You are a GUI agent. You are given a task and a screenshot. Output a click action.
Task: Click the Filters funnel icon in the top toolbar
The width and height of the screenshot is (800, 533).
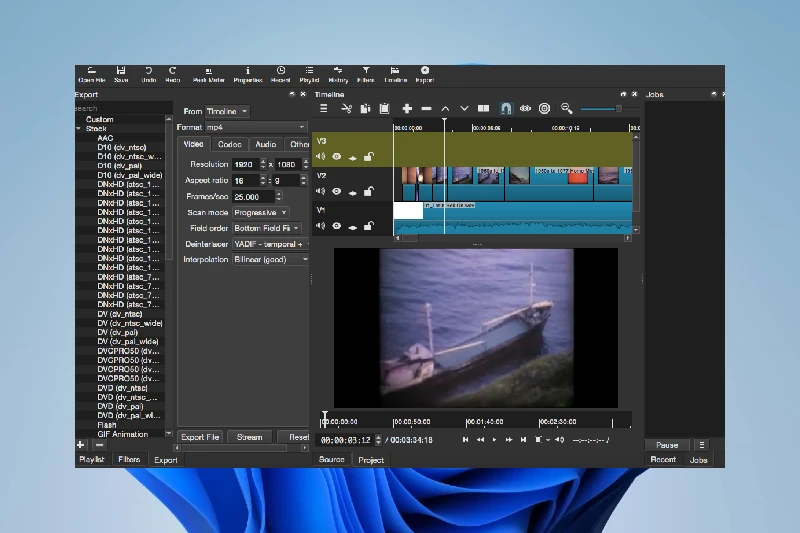pyautogui.click(x=366, y=74)
